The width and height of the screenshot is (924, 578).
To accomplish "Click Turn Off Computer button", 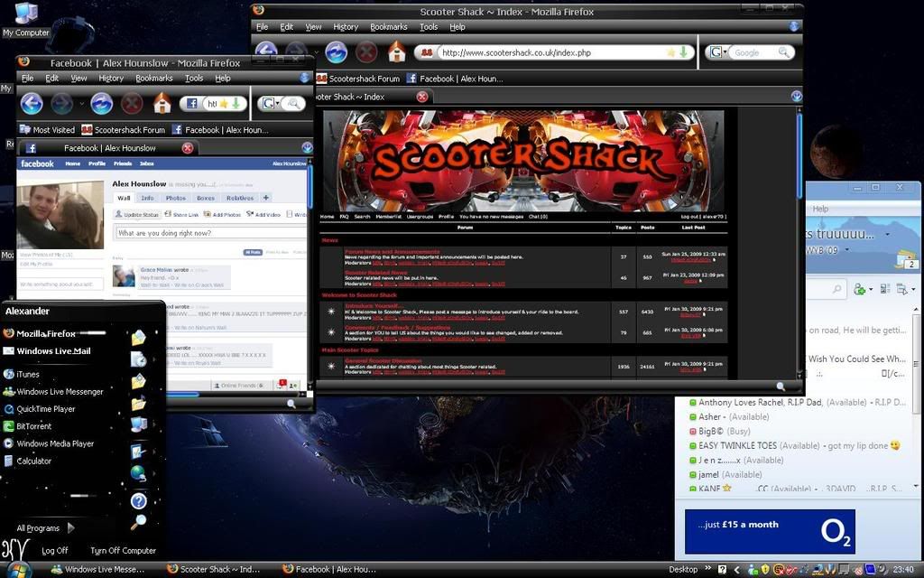I will (123, 550).
